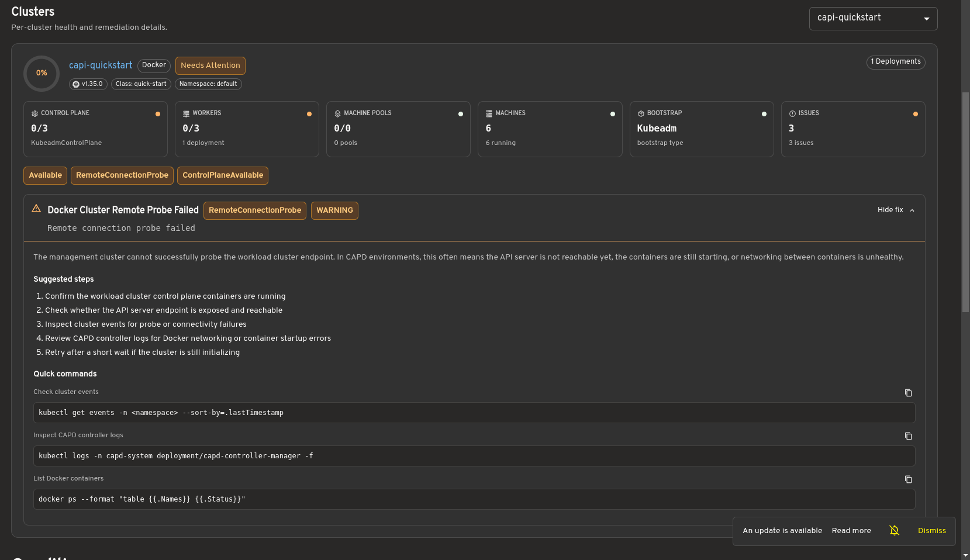Click the Workers 1 deployment text
The image size is (970, 560).
tap(203, 143)
